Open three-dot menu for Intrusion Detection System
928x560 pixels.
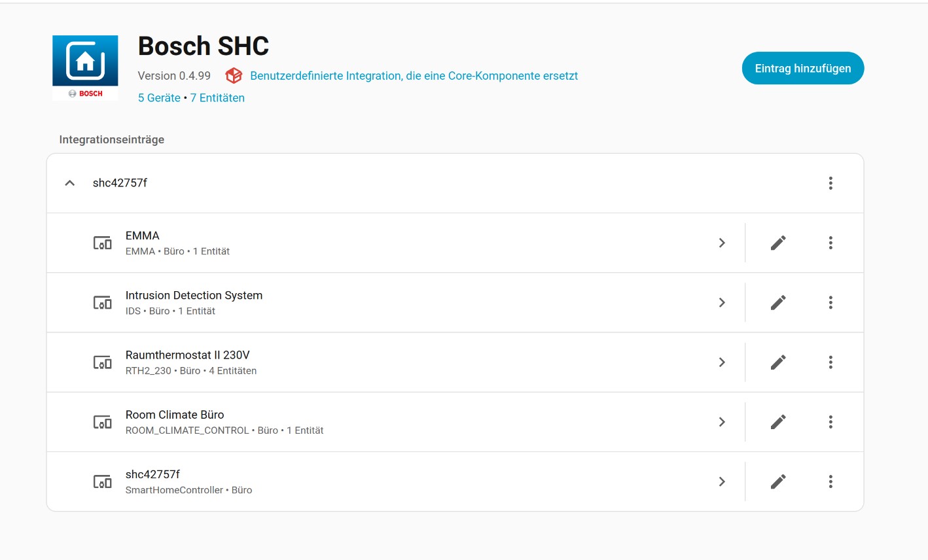(x=830, y=302)
